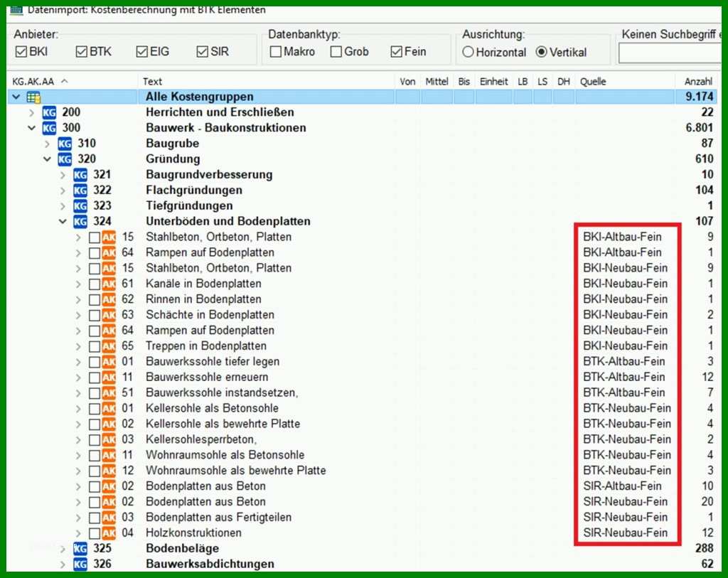This screenshot has height=578, width=728.
Task: Click AK icon for Kellersohlesperrbeton
Action: pyautogui.click(x=109, y=439)
